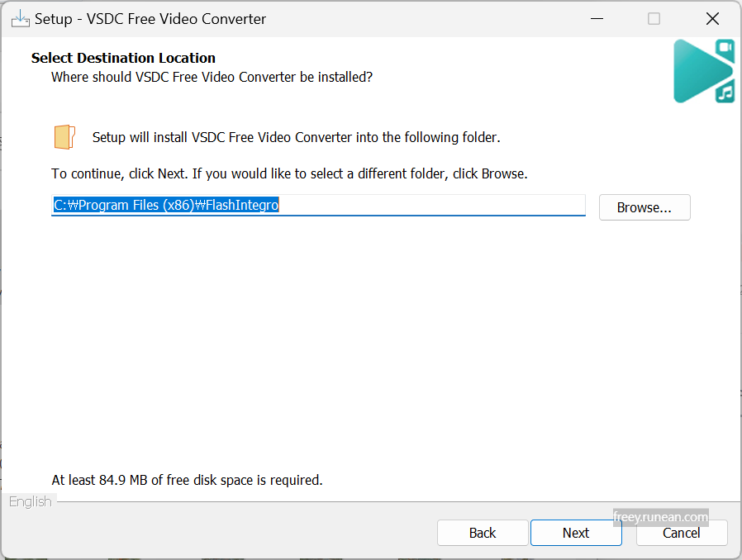Select the destination folder path field
Screen dimensions: 742x560
click(318, 205)
